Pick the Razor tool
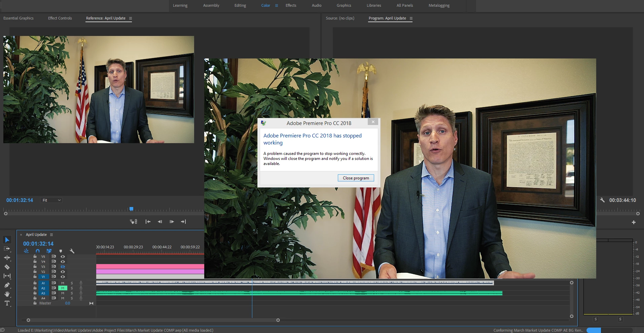Screen dimensions: 644x333 [x=7, y=267]
